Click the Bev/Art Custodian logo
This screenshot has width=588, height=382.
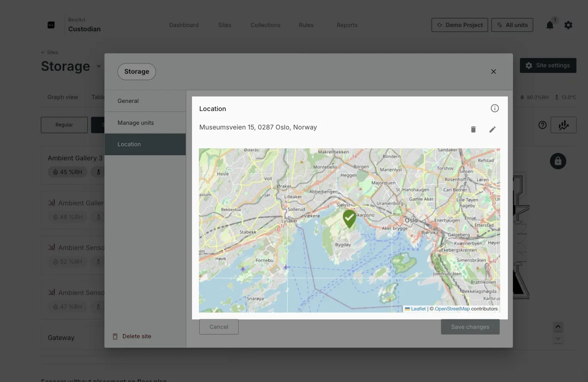(51, 25)
